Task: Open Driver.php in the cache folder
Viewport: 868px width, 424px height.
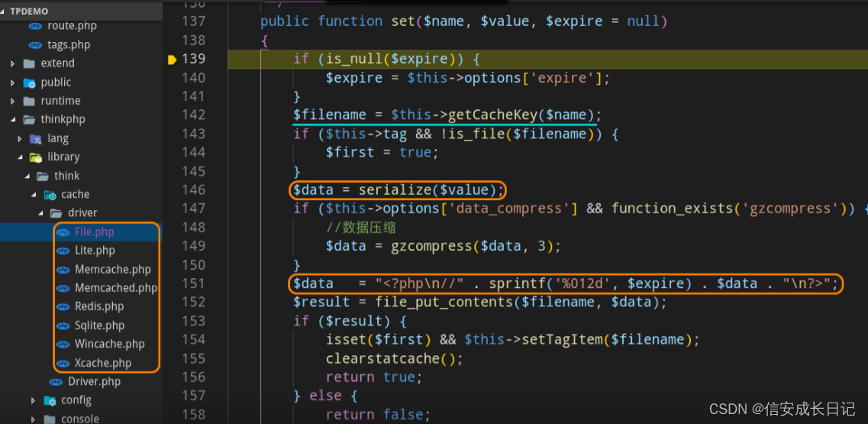Action: (x=94, y=381)
